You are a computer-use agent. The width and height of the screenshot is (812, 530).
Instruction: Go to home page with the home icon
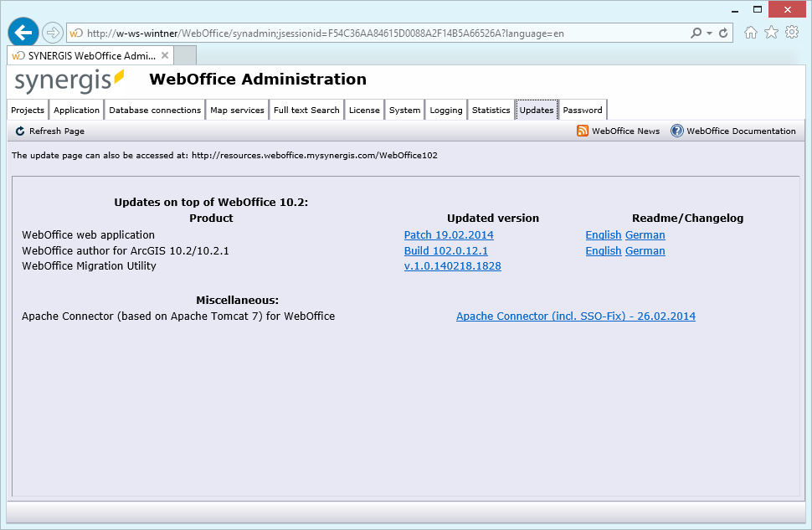click(x=751, y=32)
